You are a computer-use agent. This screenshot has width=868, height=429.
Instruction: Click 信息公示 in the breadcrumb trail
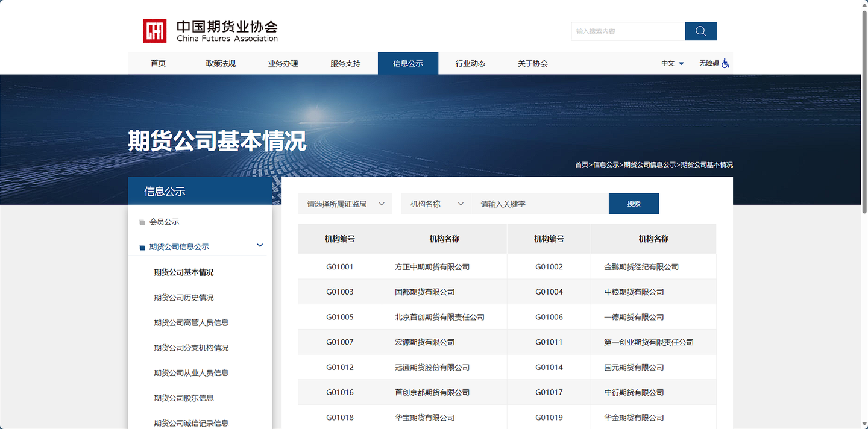(606, 164)
